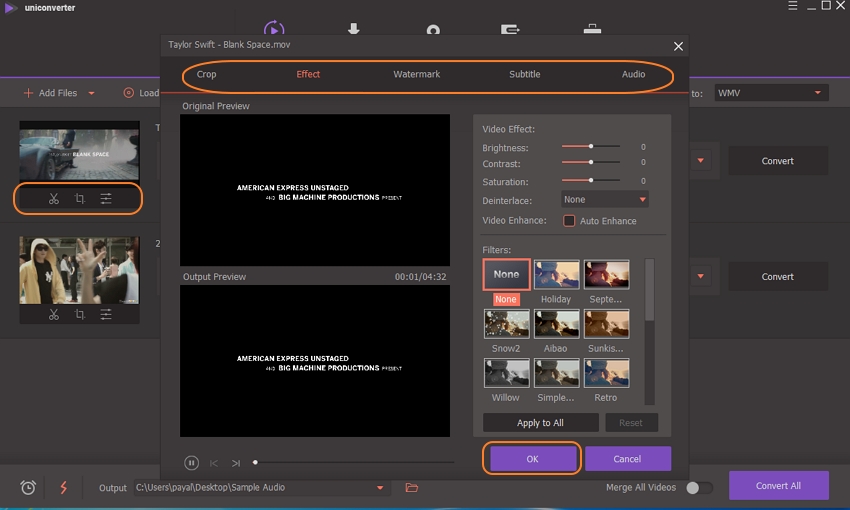
Task: Click the Load DVD disc icon
Action: tap(128, 93)
